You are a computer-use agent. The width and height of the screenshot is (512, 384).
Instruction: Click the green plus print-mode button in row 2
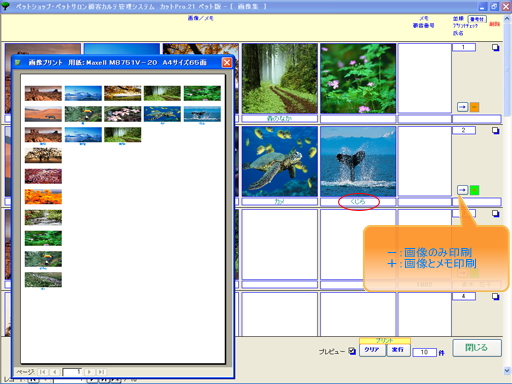[474, 190]
